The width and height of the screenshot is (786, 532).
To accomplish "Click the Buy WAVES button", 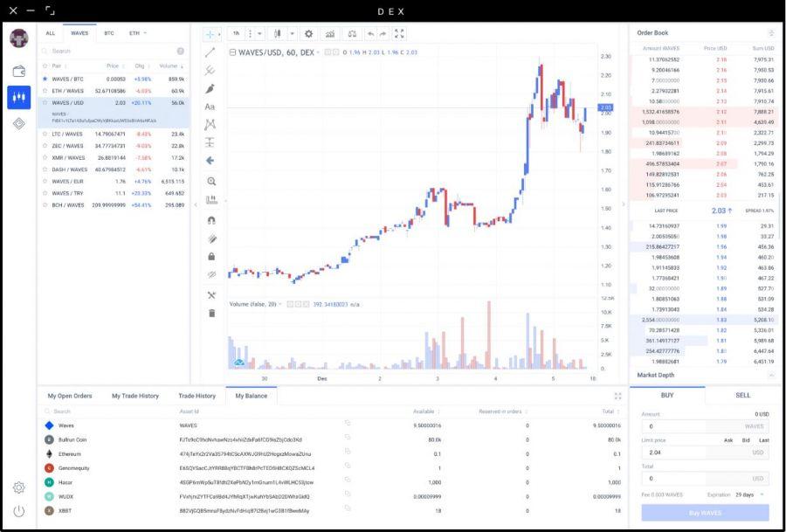I will pyautogui.click(x=705, y=513).
